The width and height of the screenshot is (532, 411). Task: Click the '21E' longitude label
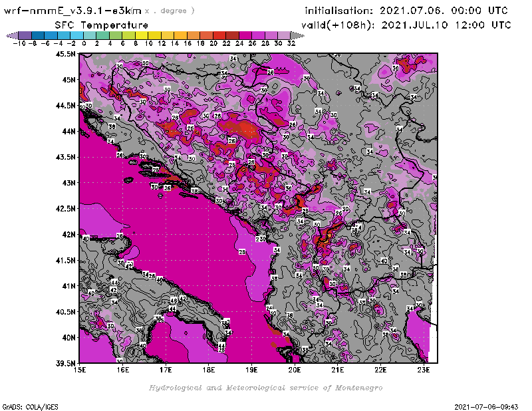coord(338,370)
